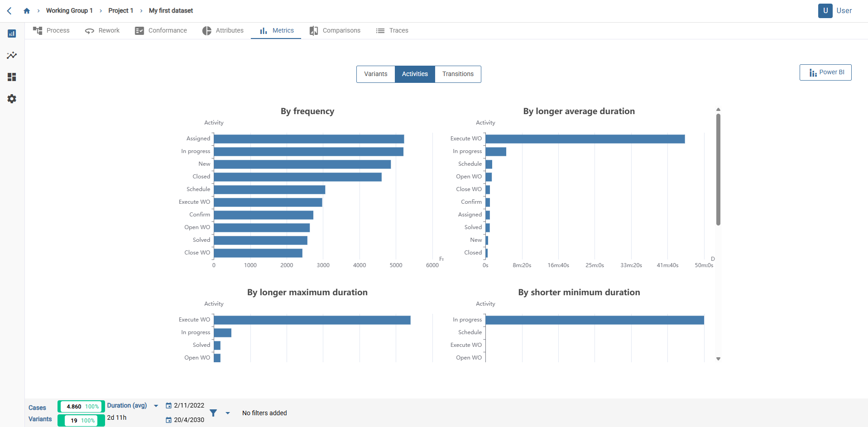The image size is (868, 427).
Task: Click the Rework loop icon
Action: [89, 30]
